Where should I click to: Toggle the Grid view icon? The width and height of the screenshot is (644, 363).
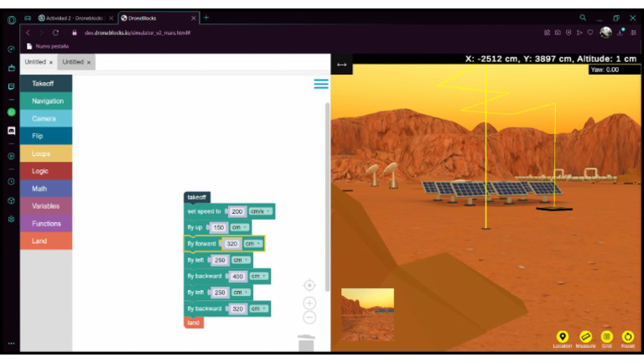pyautogui.click(x=606, y=337)
